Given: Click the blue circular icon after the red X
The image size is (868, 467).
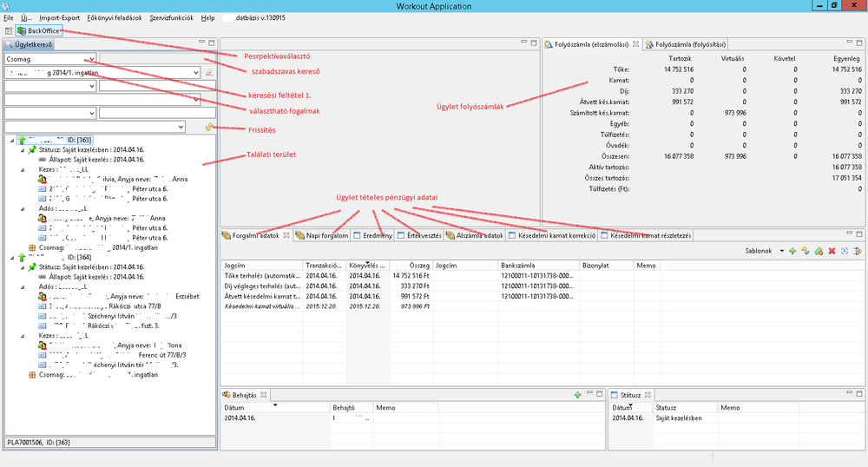Looking at the screenshot, I should [x=845, y=251].
